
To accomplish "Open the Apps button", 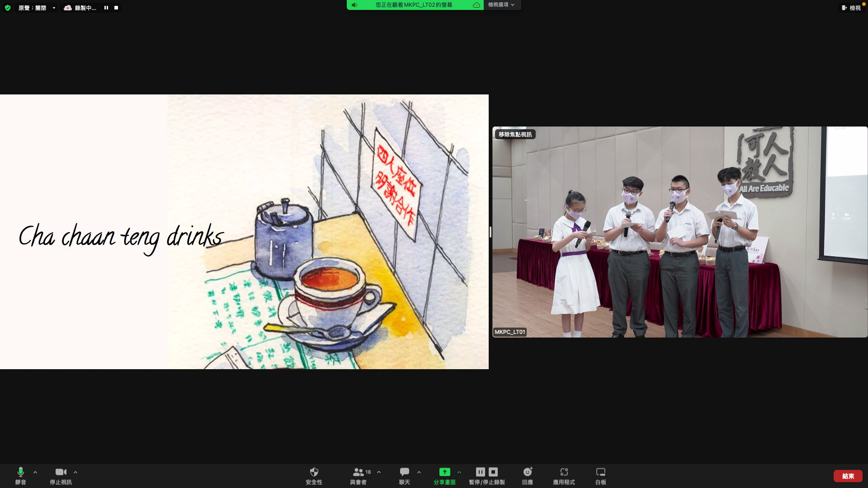I will pyautogui.click(x=564, y=476).
